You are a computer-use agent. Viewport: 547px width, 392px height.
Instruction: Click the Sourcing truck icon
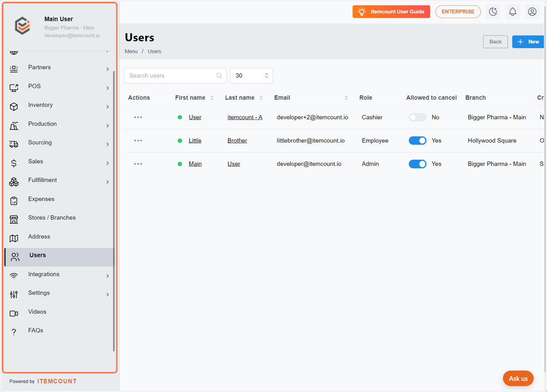[x=14, y=144]
